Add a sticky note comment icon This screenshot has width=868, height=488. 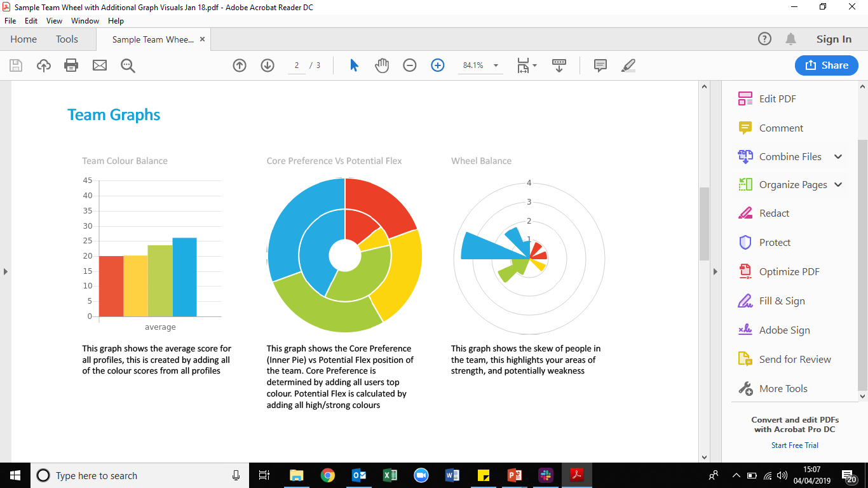[600, 65]
